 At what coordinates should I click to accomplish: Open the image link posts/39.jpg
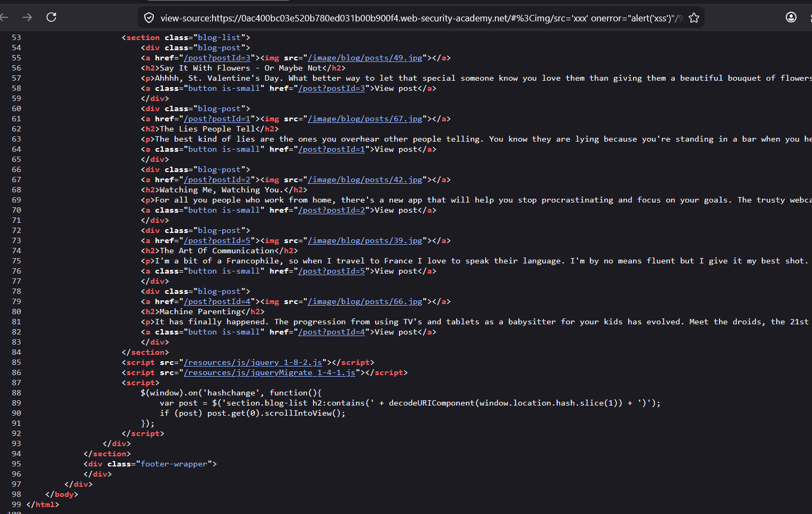coord(365,240)
